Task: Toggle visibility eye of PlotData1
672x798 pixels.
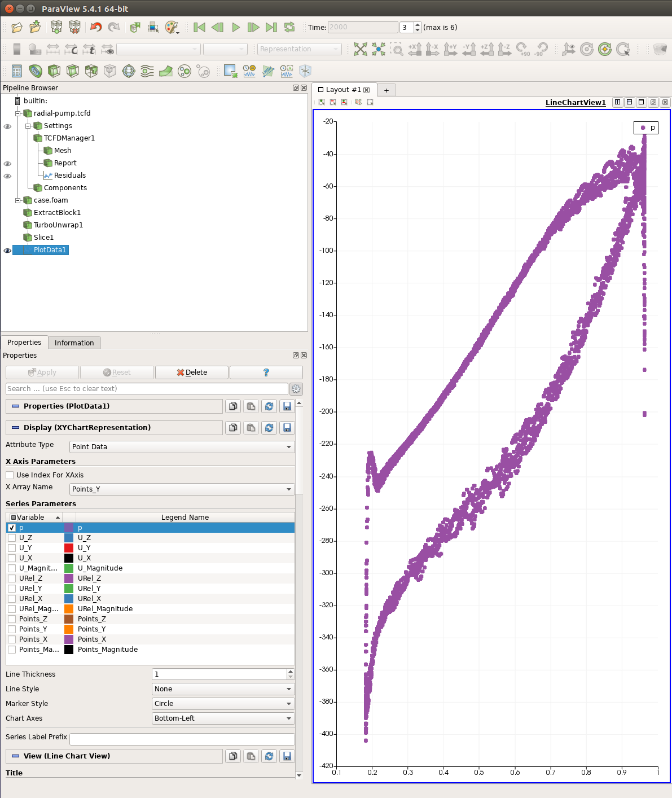Action: 7,251
